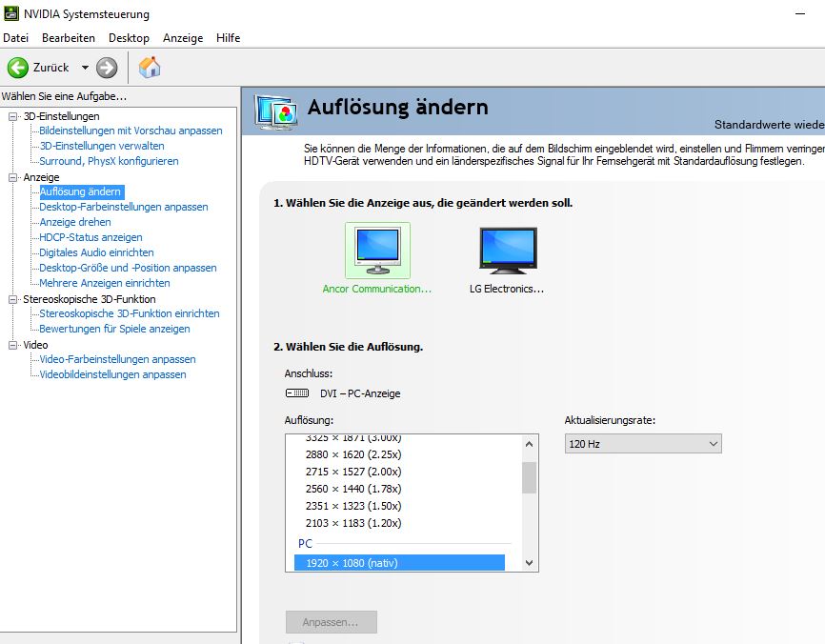Open Mehrere Anzeigen einrichten
The width and height of the screenshot is (825, 644).
tap(105, 283)
